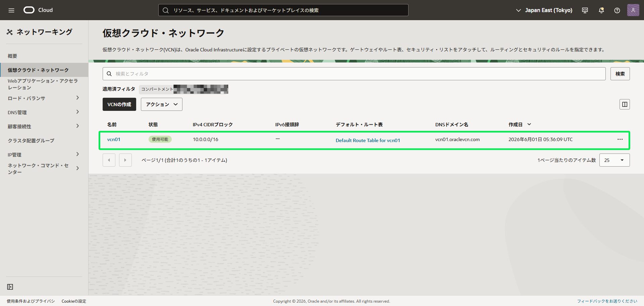Open the user profile avatar menu
Viewport: 644px width, 306px height.
click(633, 10)
